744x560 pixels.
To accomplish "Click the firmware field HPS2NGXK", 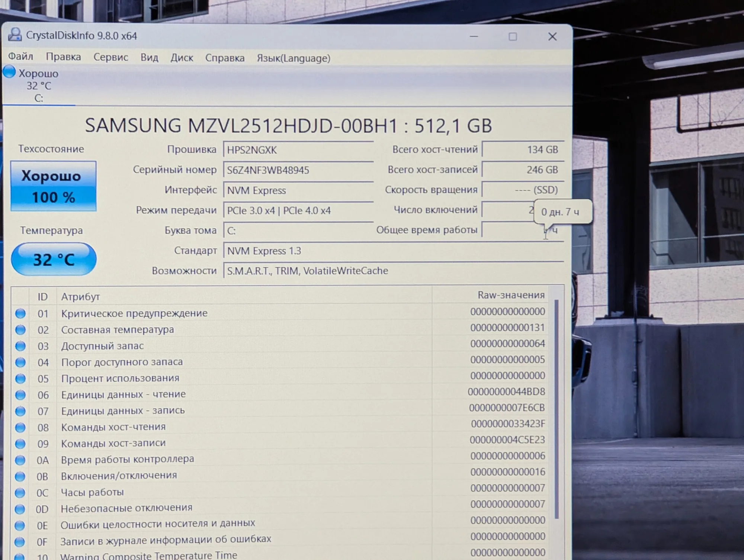I will (298, 150).
